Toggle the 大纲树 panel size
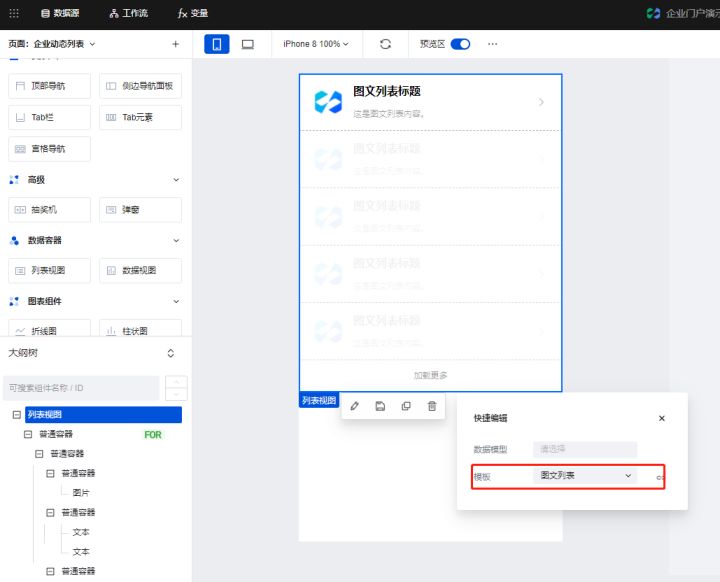This screenshot has width=720, height=582. [171, 353]
